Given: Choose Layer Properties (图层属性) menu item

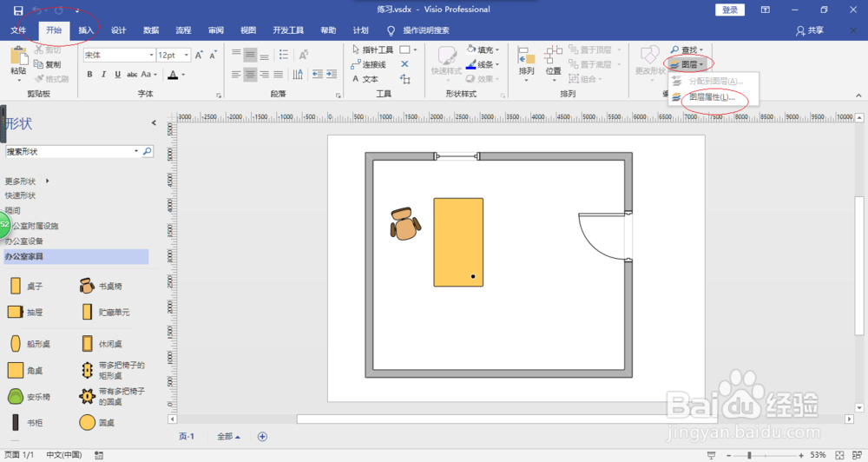Looking at the screenshot, I should [x=712, y=97].
